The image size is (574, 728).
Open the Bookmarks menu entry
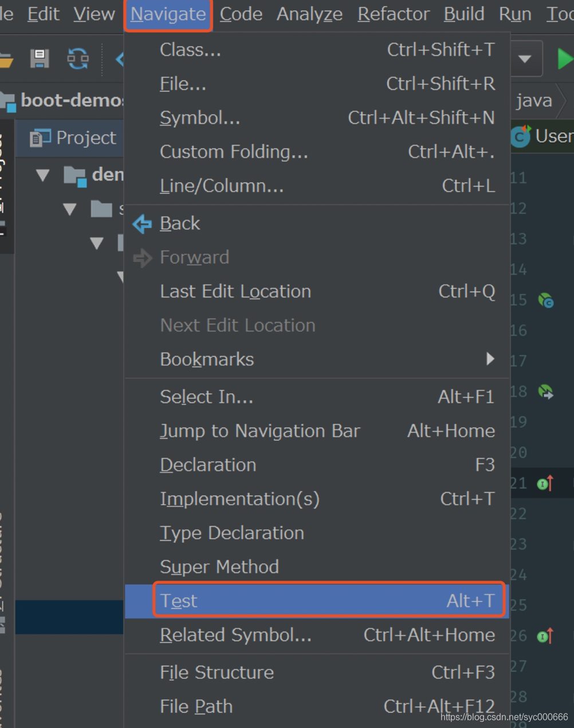click(317, 359)
